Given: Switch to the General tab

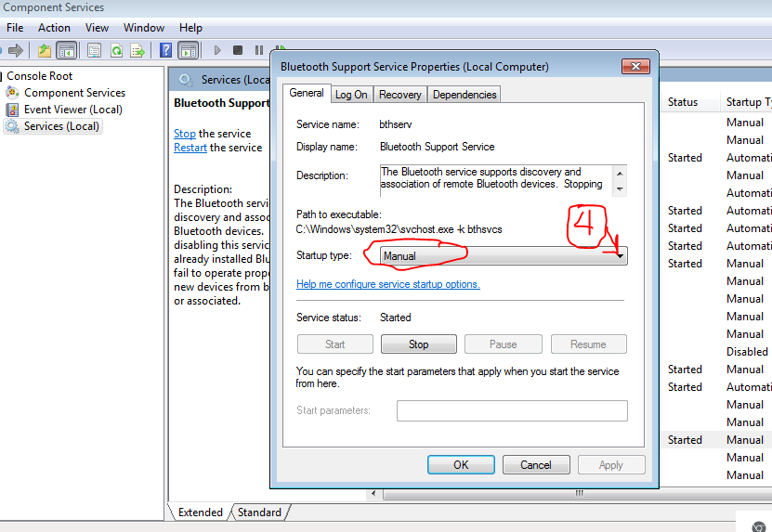Looking at the screenshot, I should (307, 93).
